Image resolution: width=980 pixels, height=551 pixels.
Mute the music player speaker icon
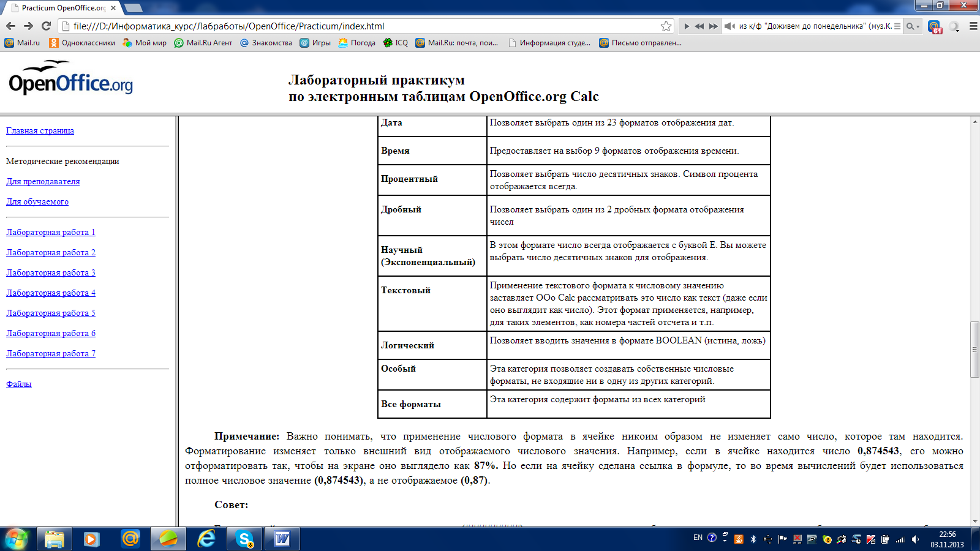pos(729,26)
